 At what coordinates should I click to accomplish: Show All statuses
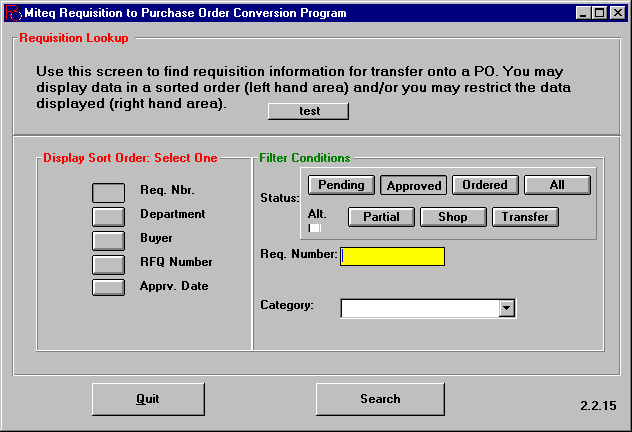557,185
